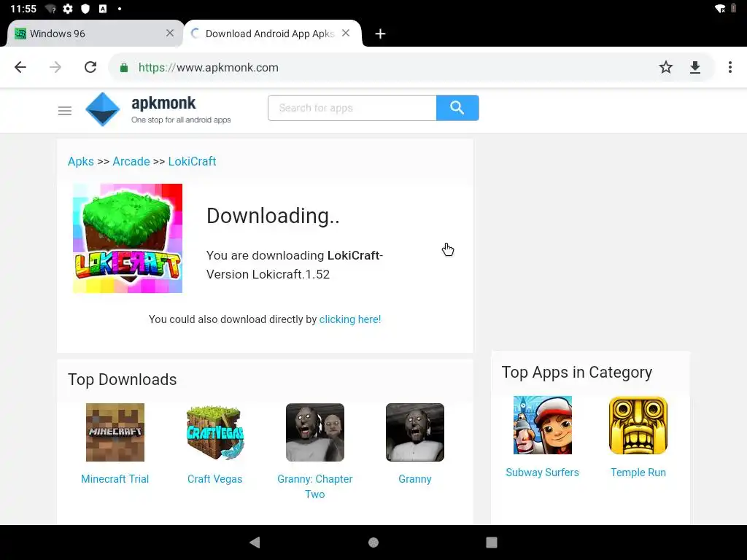Image resolution: width=747 pixels, height=560 pixels.
Task: Open the Minecraft Trial text link
Action: pos(115,479)
